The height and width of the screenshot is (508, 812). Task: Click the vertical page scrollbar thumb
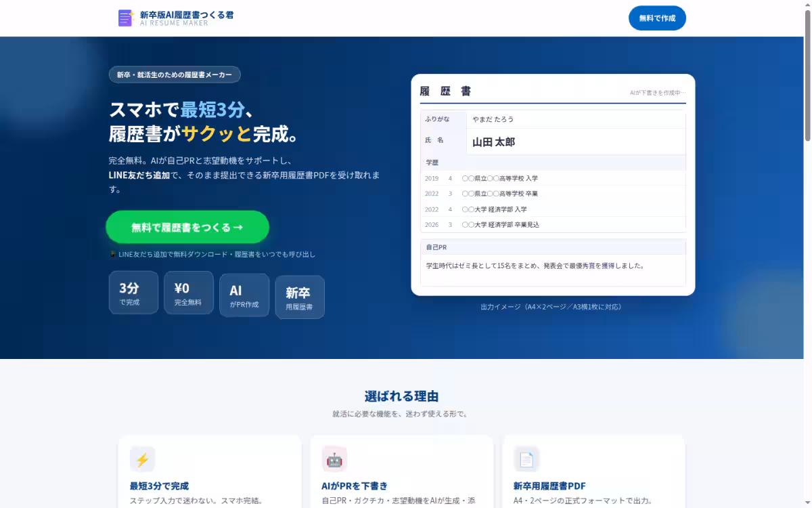807,76
